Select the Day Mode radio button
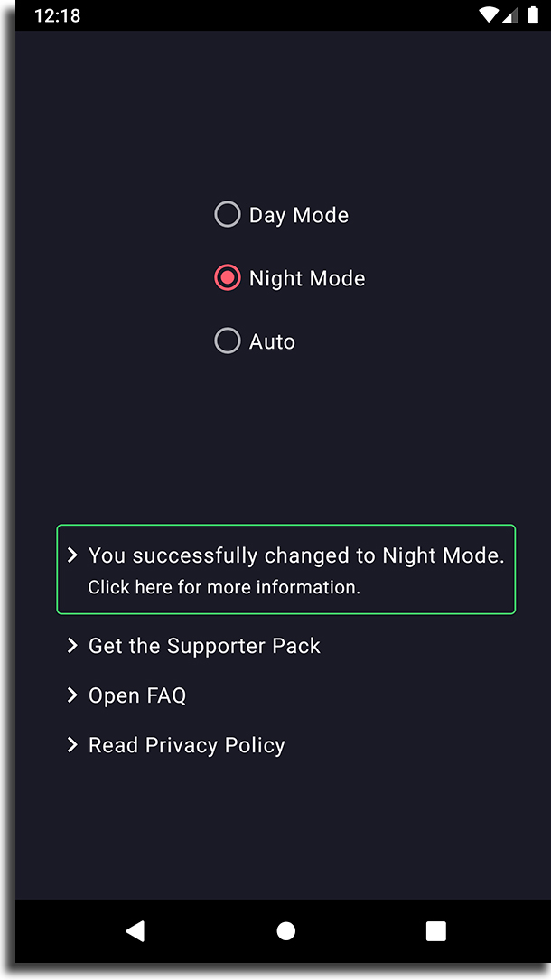Viewport: 551px width, 980px height. 228,214
